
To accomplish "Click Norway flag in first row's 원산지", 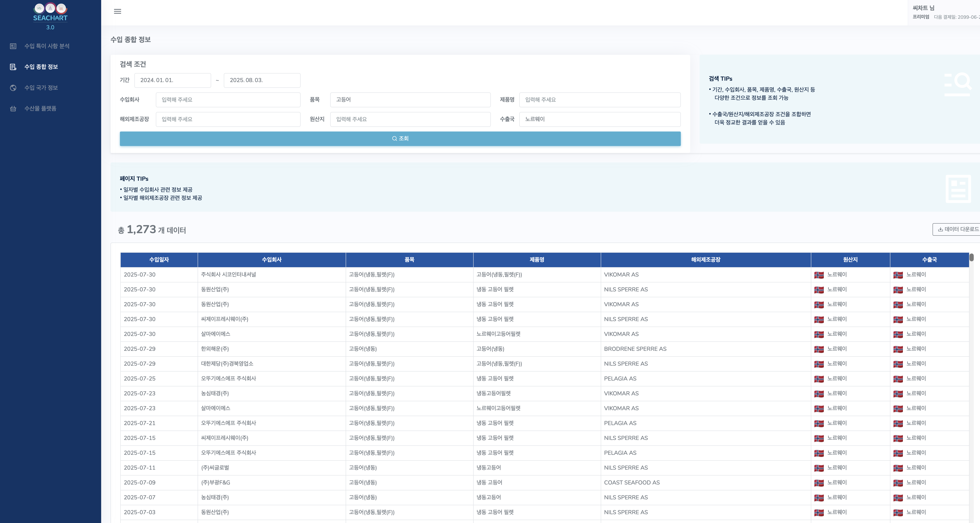I will [819, 275].
